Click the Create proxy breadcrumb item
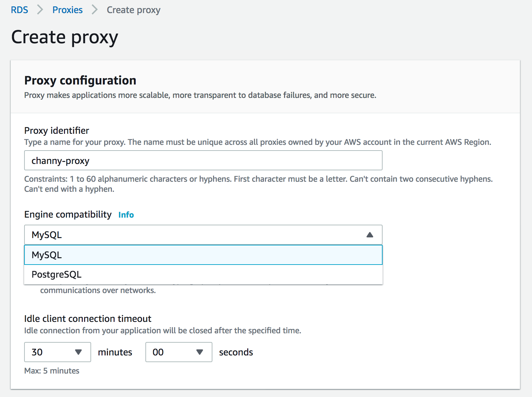The width and height of the screenshot is (532, 397). [x=133, y=10]
